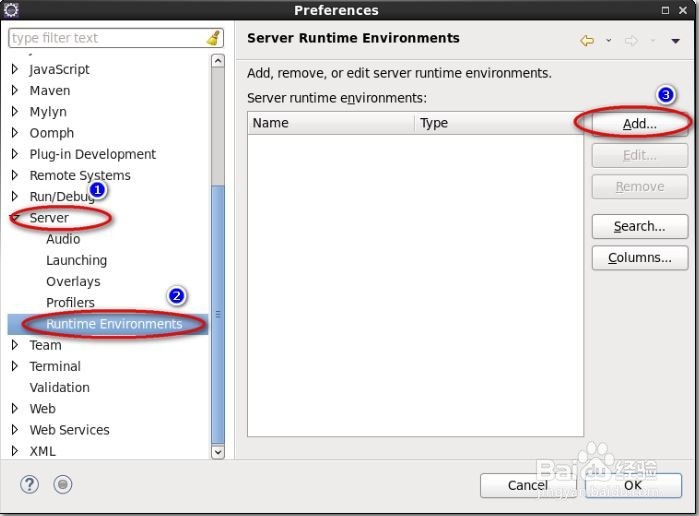699x516 pixels.
Task: Select the Launching item under Server
Action: pyautogui.click(x=77, y=260)
